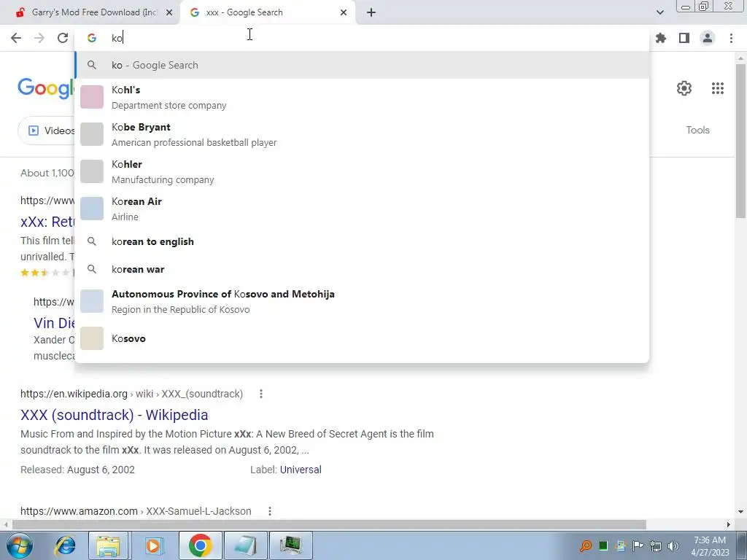Select the plain Kosovo suggestion
Viewport: 747px width, 560px height.
[x=362, y=338]
